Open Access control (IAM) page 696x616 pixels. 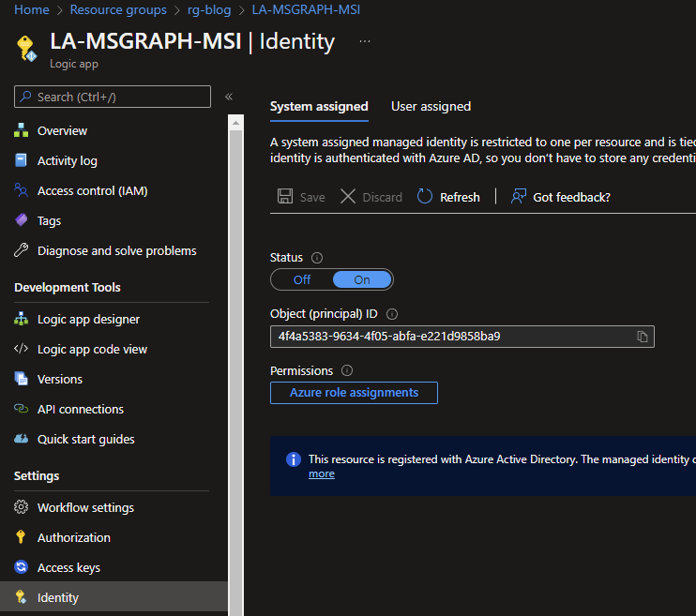92,191
